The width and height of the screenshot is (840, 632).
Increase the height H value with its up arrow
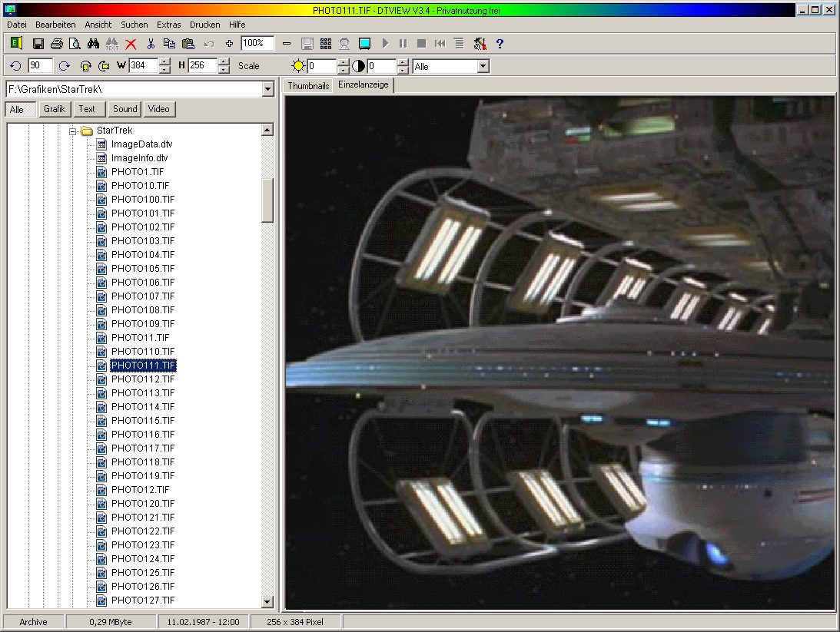pos(224,61)
